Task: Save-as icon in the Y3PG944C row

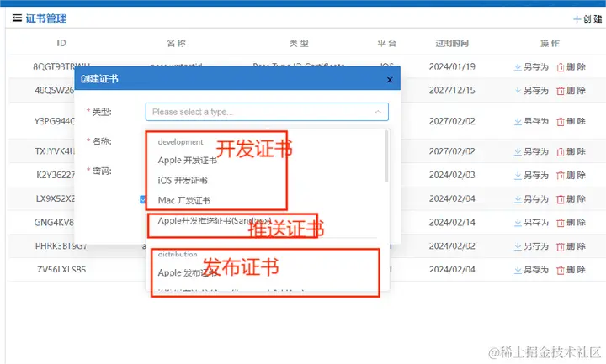Action: click(518, 122)
